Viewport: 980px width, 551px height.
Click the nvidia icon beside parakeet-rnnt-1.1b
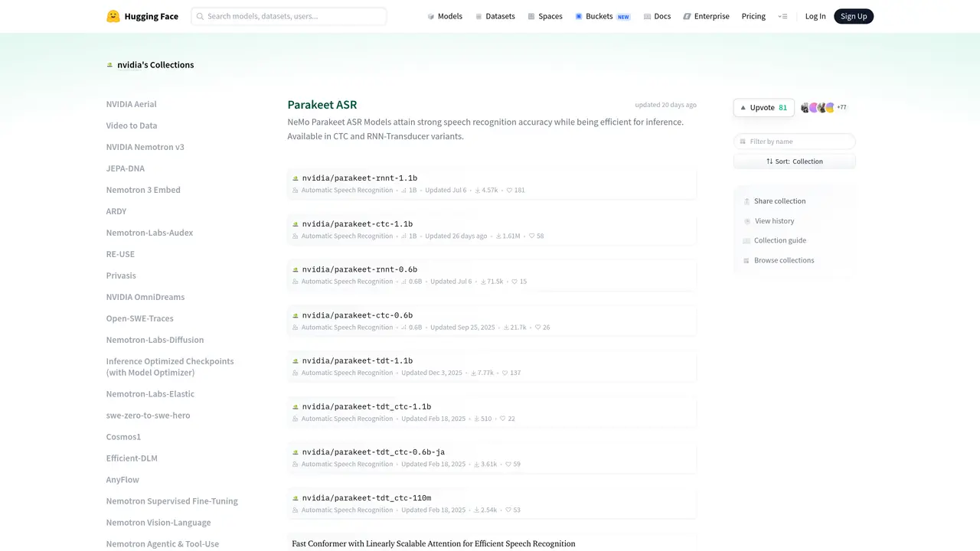pos(296,178)
